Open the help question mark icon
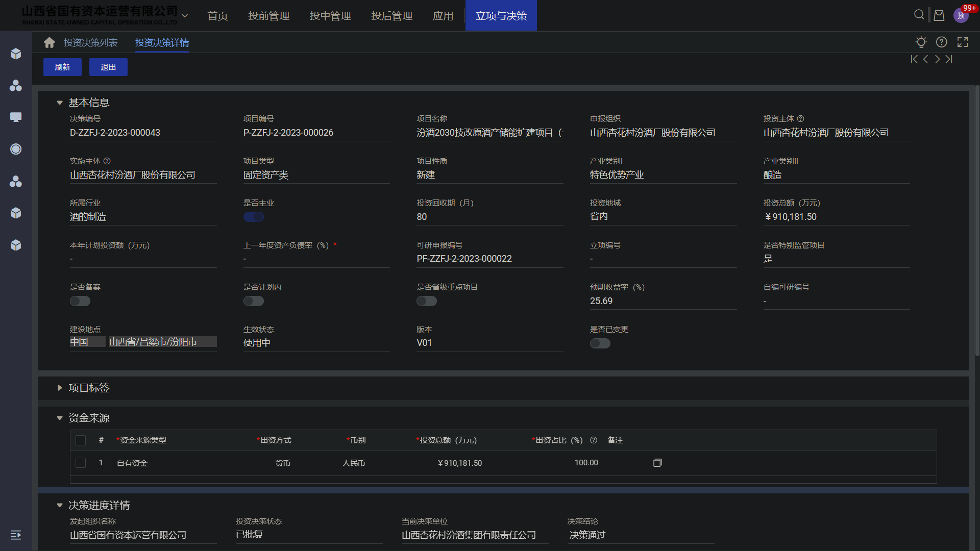Viewport: 980px width, 551px height. [x=941, y=42]
